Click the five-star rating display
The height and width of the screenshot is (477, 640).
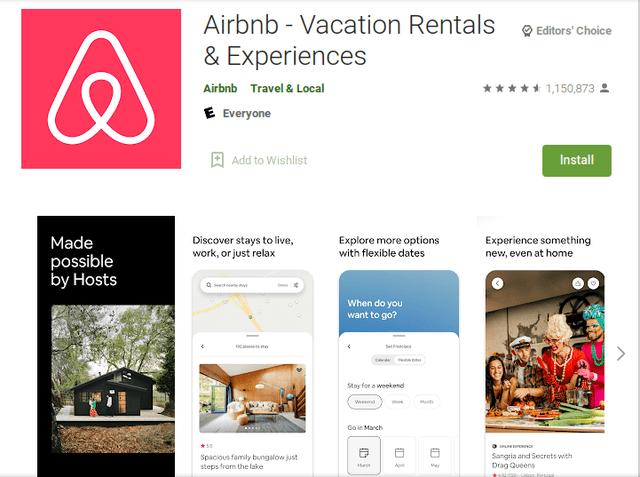point(512,88)
